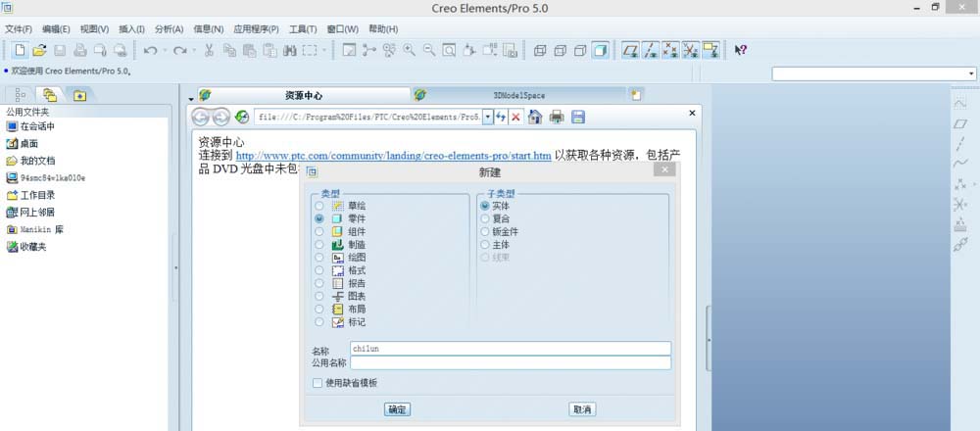Open the 分析(A) menu

click(x=170, y=28)
